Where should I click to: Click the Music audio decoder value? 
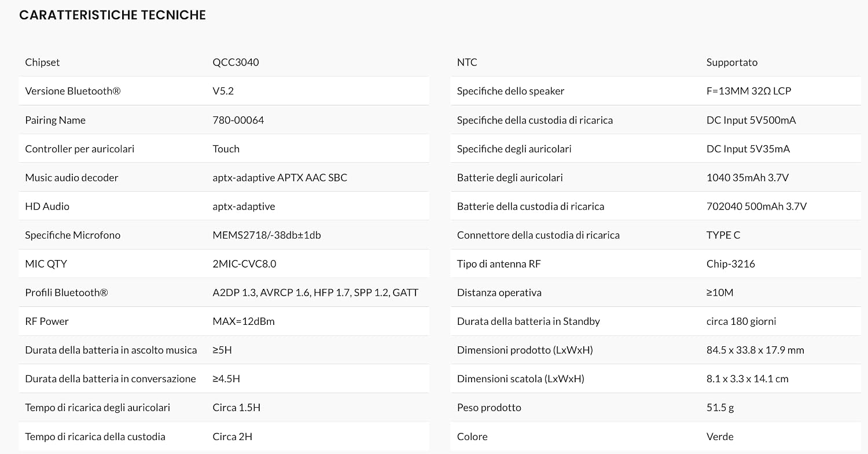279,177
